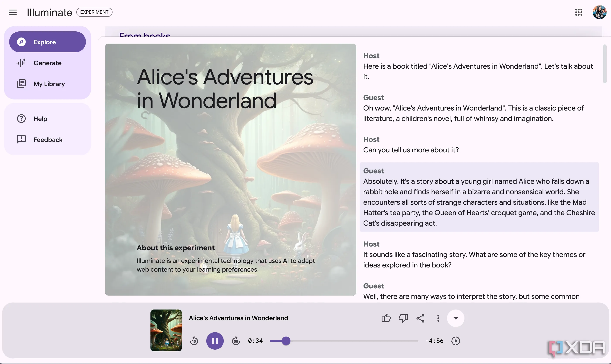Share Alice's Adventures in Wonderland audio

[x=420, y=318]
